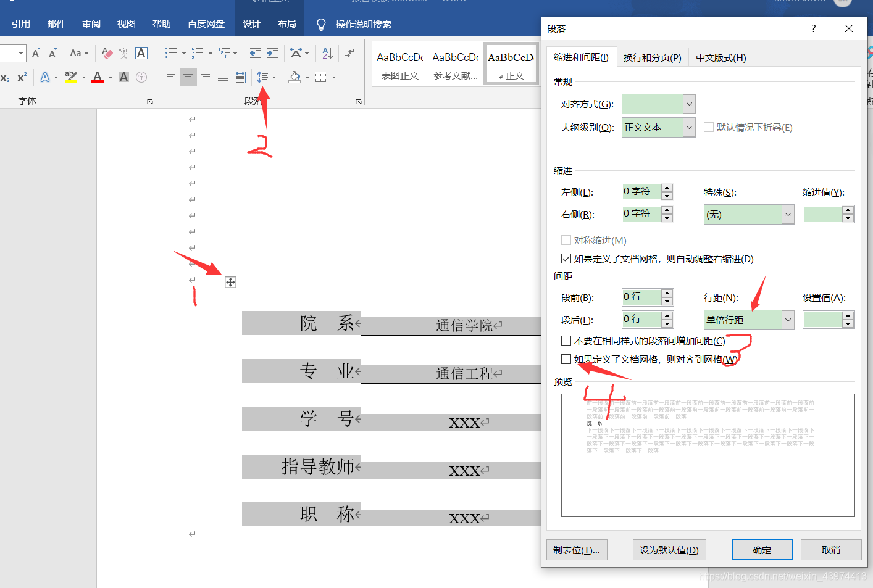Click the decrease indent icon
The width and height of the screenshot is (873, 588).
pyautogui.click(x=255, y=53)
